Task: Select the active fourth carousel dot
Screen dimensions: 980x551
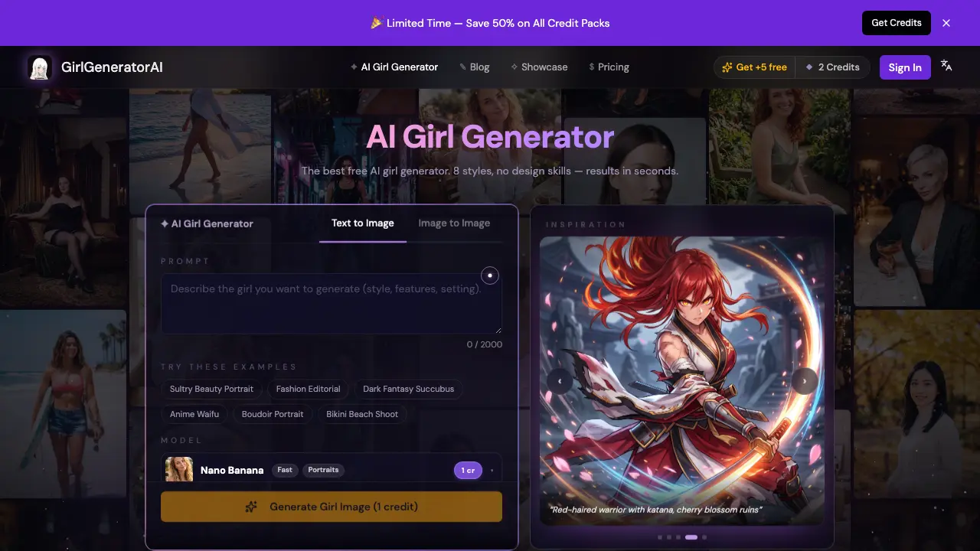Action: pos(691,537)
